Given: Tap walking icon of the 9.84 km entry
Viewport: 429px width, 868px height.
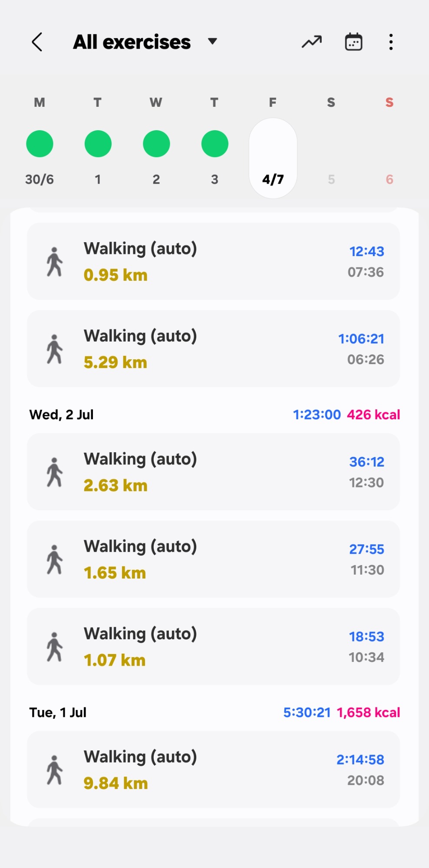Looking at the screenshot, I should coord(55,770).
